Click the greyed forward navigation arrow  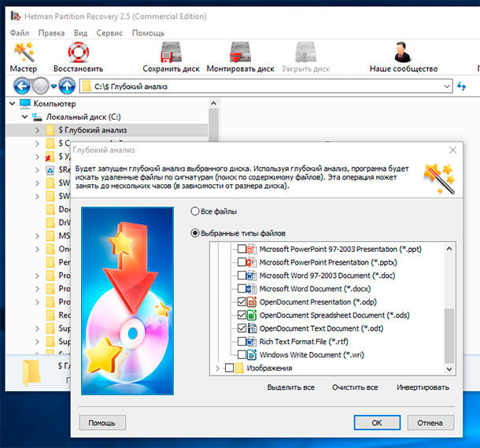tap(40, 86)
